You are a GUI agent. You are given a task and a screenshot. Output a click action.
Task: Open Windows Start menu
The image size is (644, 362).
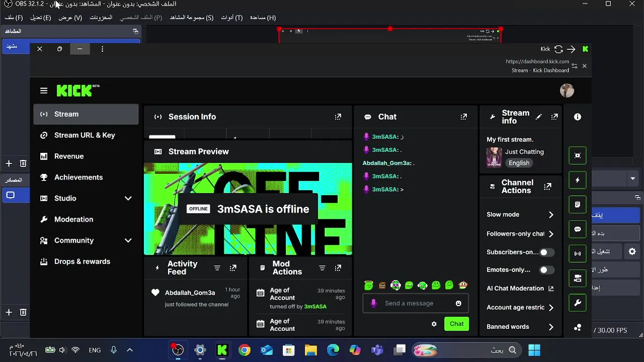[x=534, y=350]
